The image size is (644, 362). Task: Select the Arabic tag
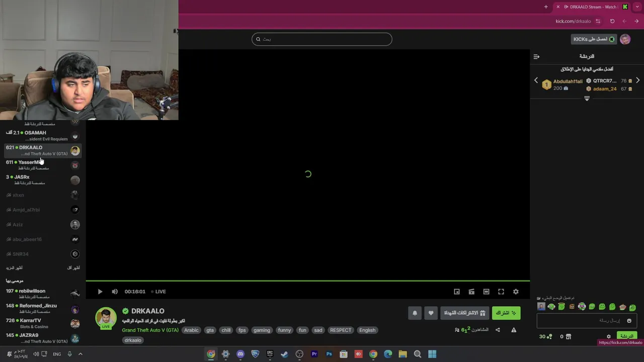point(191,330)
